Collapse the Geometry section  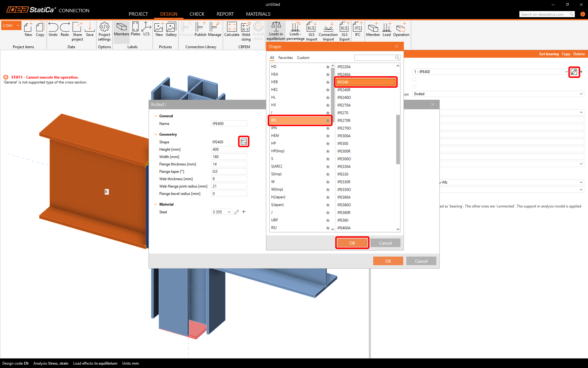(156, 134)
